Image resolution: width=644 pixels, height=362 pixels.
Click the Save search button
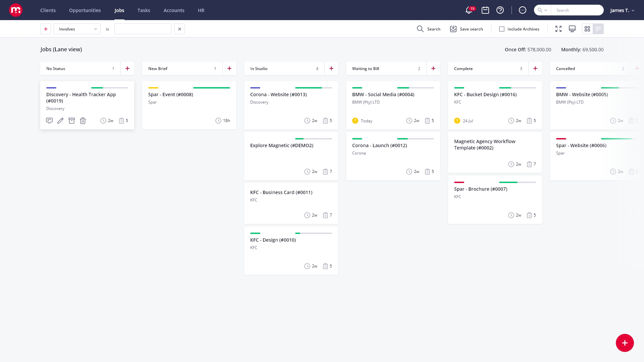click(467, 29)
